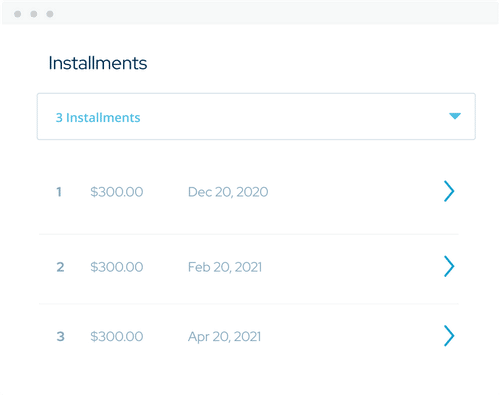Click the Feb 20, 2021 due date
This screenshot has height=395, width=500.
[225, 267]
